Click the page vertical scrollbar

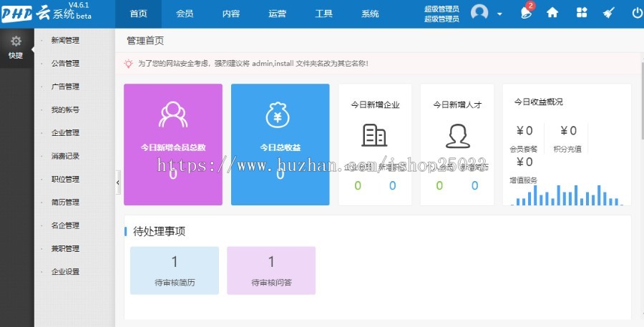642,100
